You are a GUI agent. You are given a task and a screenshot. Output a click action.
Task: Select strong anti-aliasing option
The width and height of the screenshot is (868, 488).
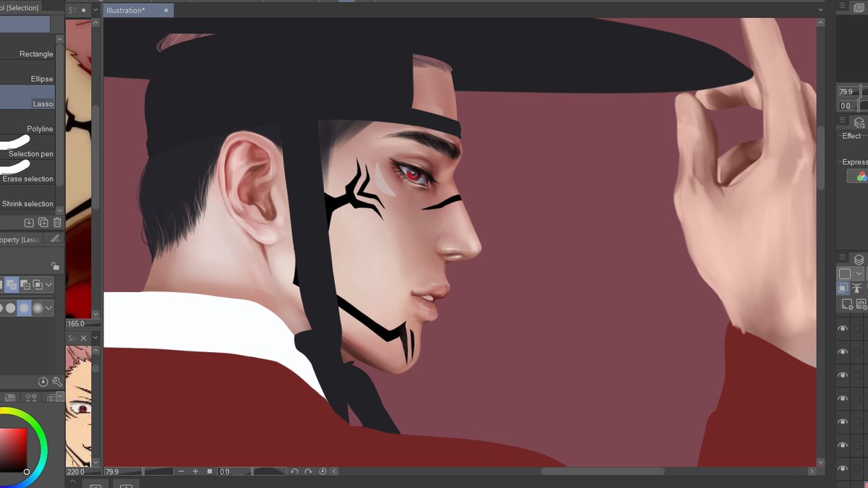tap(38, 308)
